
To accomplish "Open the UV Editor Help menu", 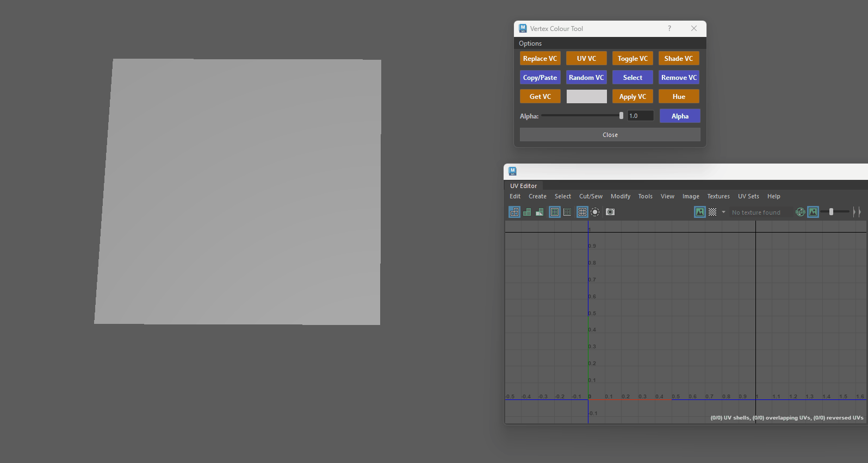I will [x=774, y=196].
